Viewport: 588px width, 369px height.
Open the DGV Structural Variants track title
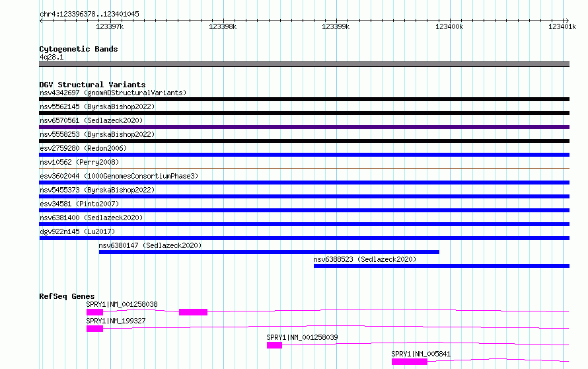click(92, 85)
